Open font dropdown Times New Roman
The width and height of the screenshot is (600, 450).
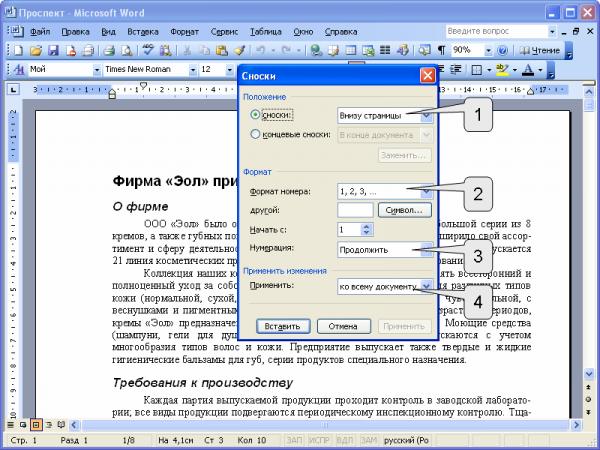(193, 70)
